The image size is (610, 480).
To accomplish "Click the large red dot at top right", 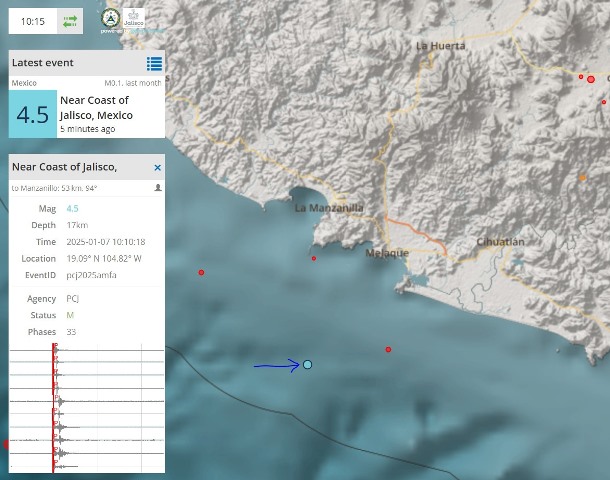I will pos(591,78).
